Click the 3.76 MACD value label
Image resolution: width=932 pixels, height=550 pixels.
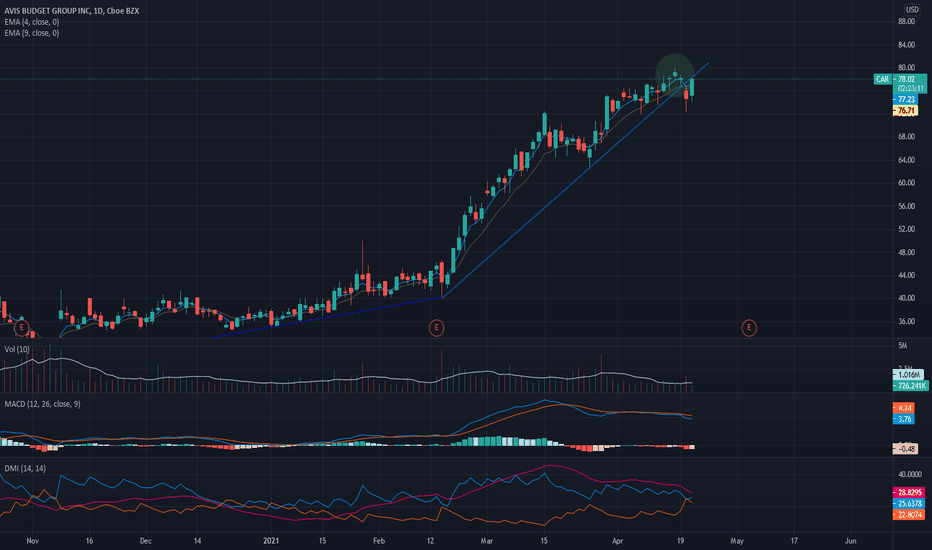point(904,419)
